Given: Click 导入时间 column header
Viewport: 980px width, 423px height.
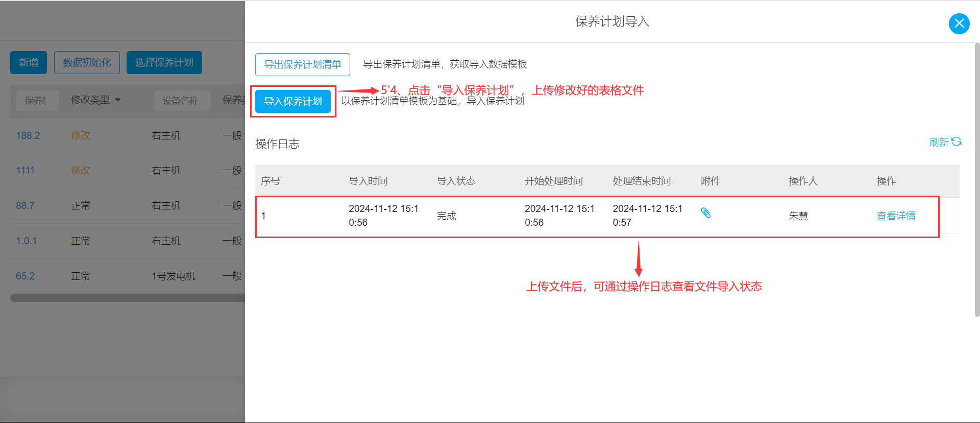Looking at the screenshot, I should pos(368,181).
